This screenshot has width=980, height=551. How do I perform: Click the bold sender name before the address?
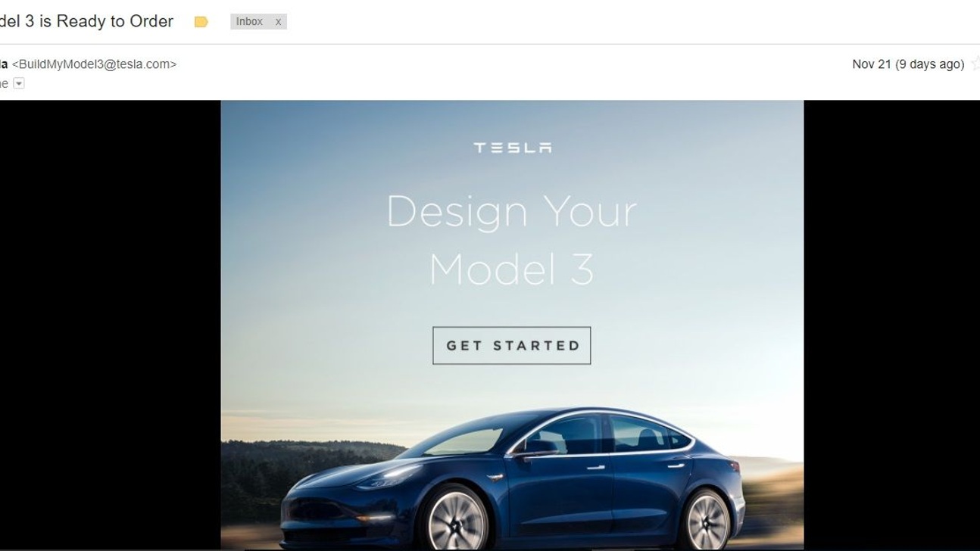(x=4, y=64)
